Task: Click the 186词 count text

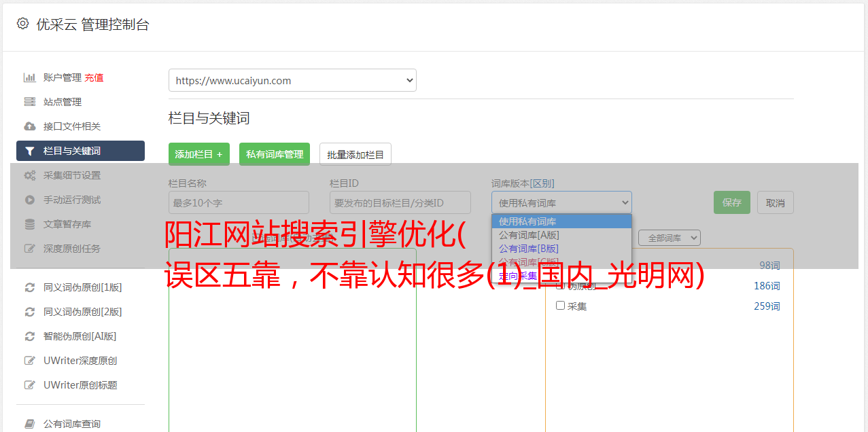Action: tap(767, 286)
